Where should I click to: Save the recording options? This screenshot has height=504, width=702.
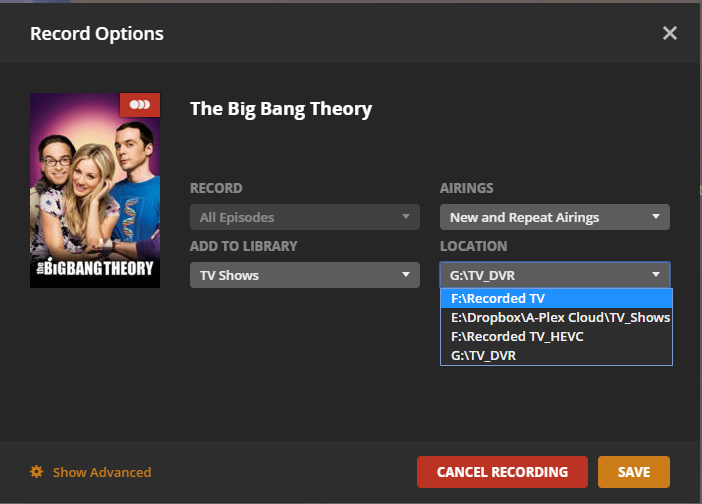[634, 472]
